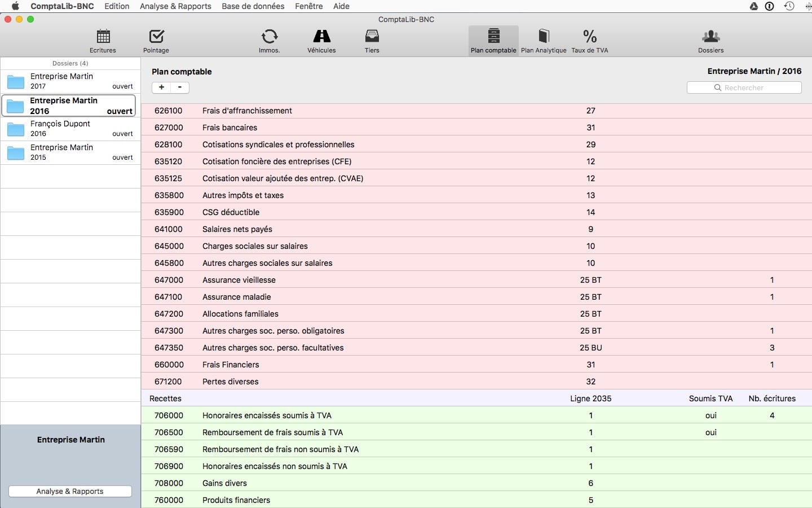The image size is (812, 508).
Task: Click the Entreprise Martin 2015 folder icon
Action: [x=16, y=153]
